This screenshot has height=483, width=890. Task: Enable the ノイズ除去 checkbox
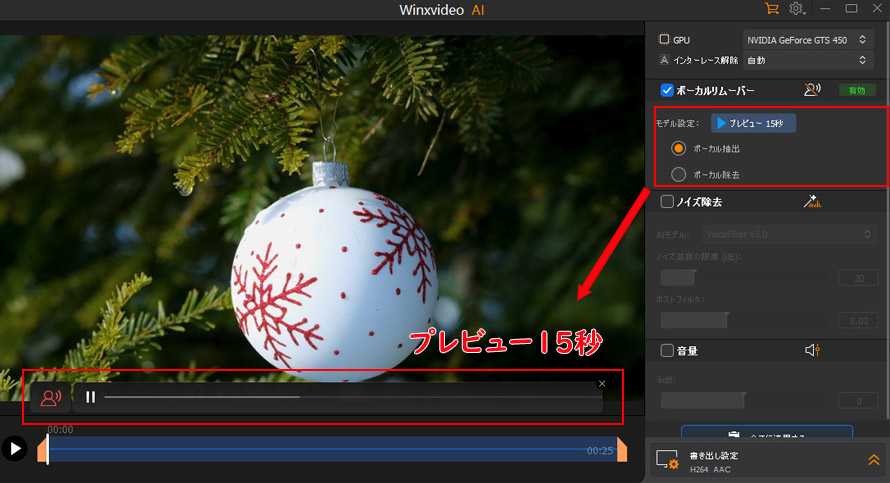tap(667, 201)
